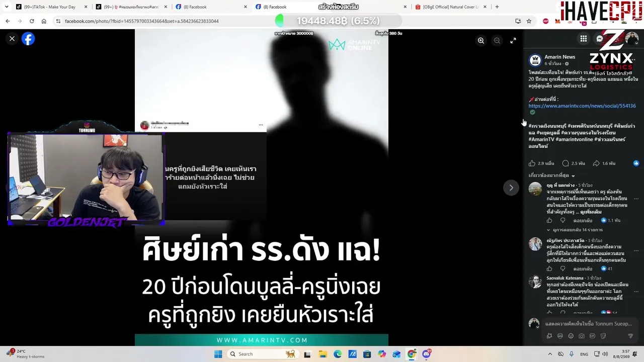Image resolution: width=644 pixels, height=362 pixels.
Task: Open the post's comment icon
Action: point(566,163)
